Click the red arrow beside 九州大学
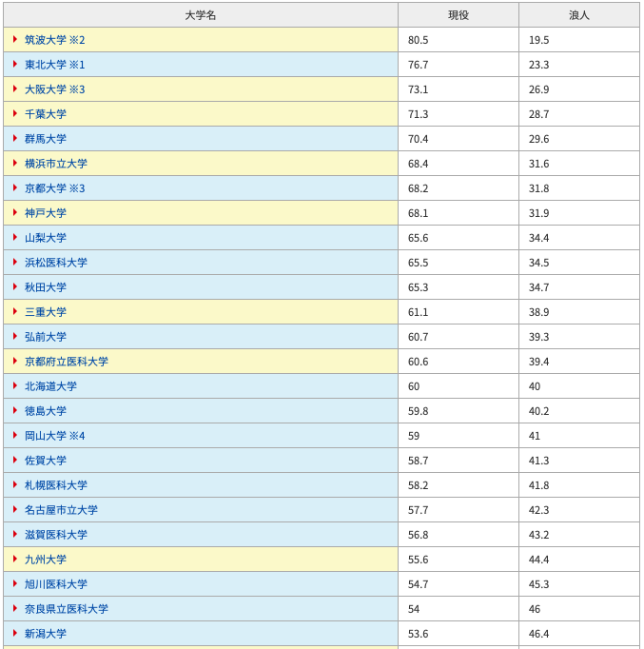Image resolution: width=644 pixels, height=649 pixels. (x=15, y=560)
